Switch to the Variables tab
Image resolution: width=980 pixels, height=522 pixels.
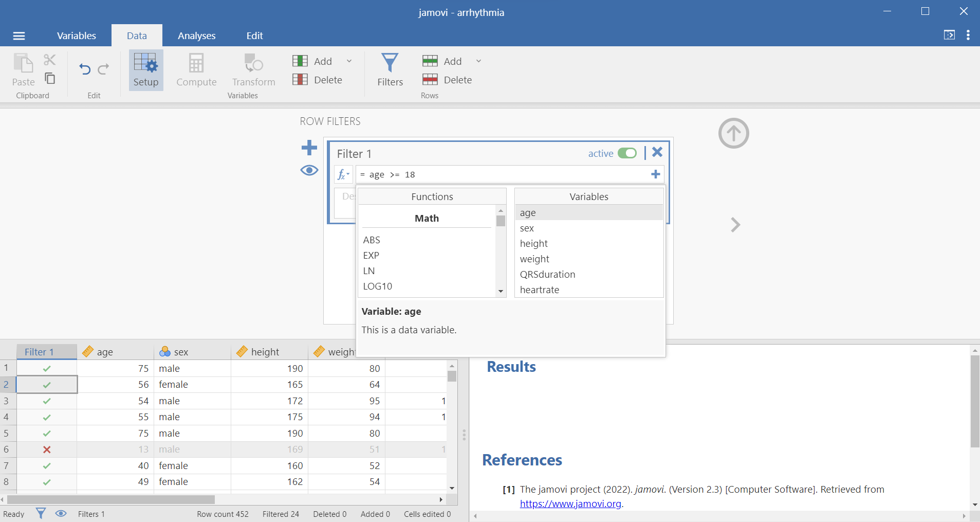[76, 35]
